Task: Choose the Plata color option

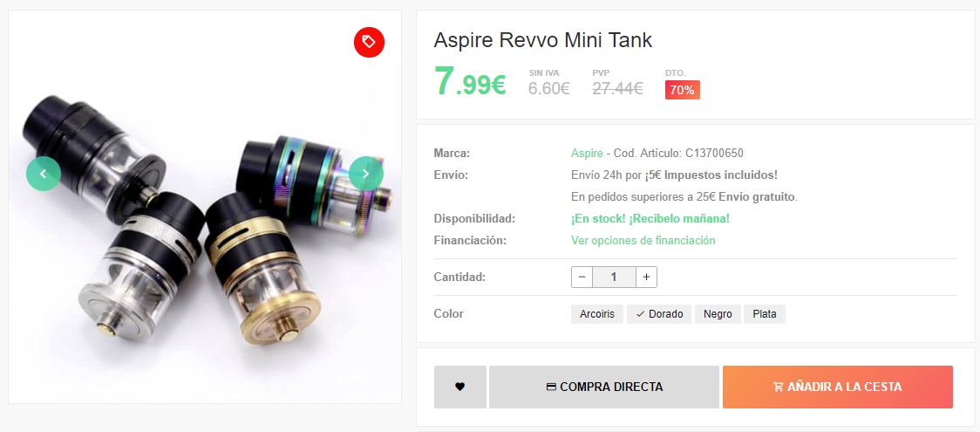Action: coord(765,314)
